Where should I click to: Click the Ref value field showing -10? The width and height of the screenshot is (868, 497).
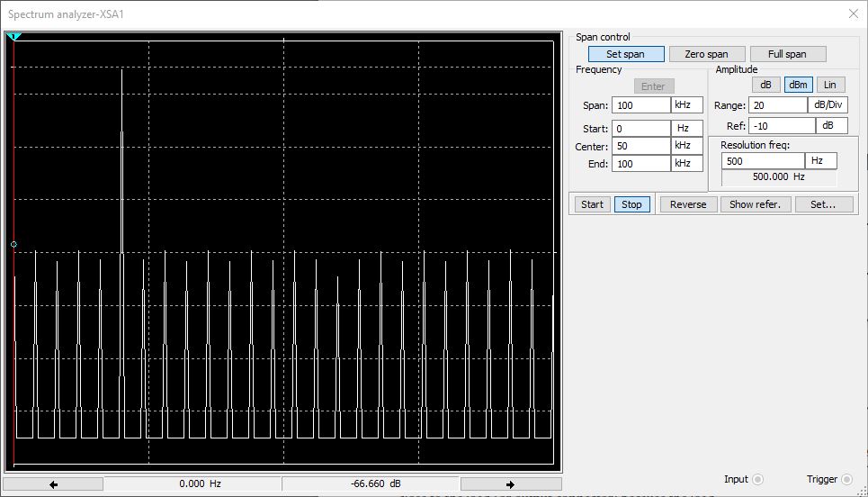(x=782, y=126)
